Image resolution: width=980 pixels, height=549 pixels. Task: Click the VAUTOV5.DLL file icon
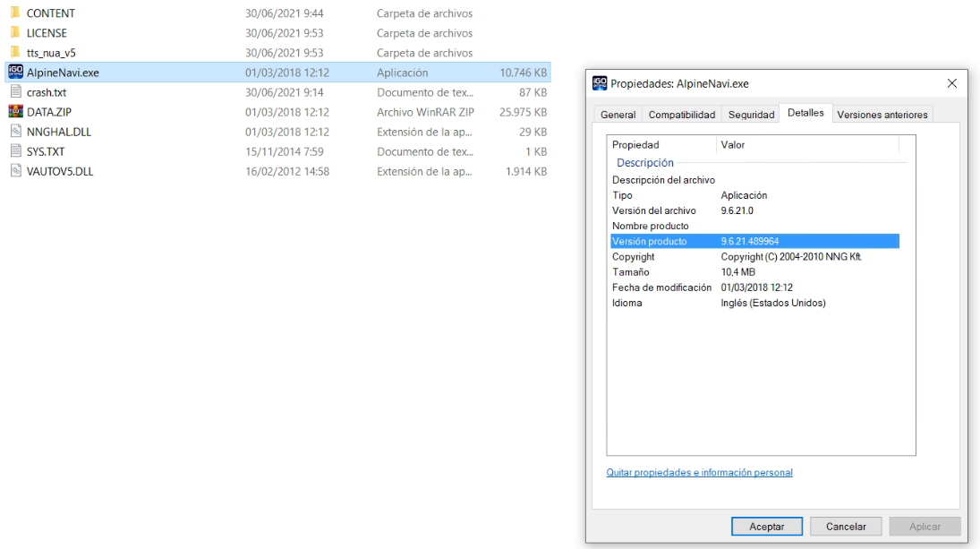[15, 171]
